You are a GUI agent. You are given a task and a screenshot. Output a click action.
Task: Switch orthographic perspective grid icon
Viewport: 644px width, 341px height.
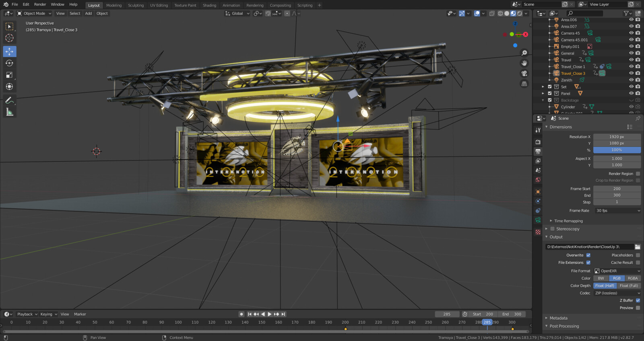coord(524,84)
